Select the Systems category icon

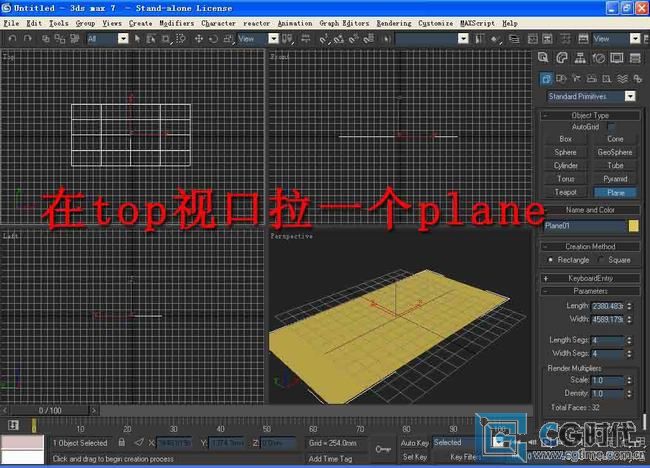click(x=638, y=78)
